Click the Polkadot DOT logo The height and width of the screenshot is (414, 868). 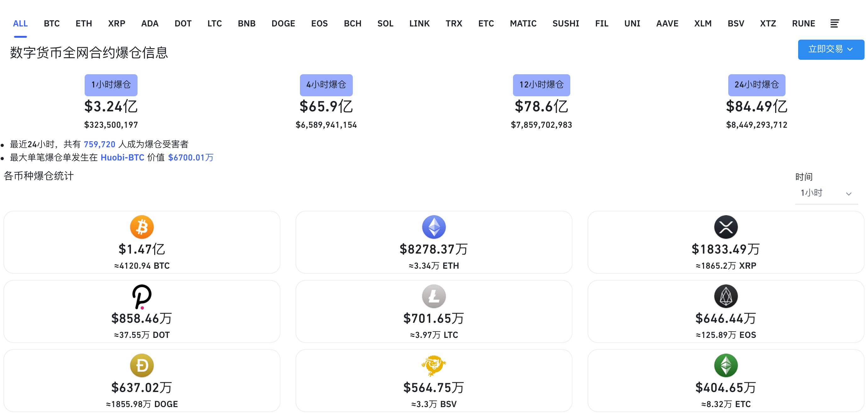tap(142, 296)
